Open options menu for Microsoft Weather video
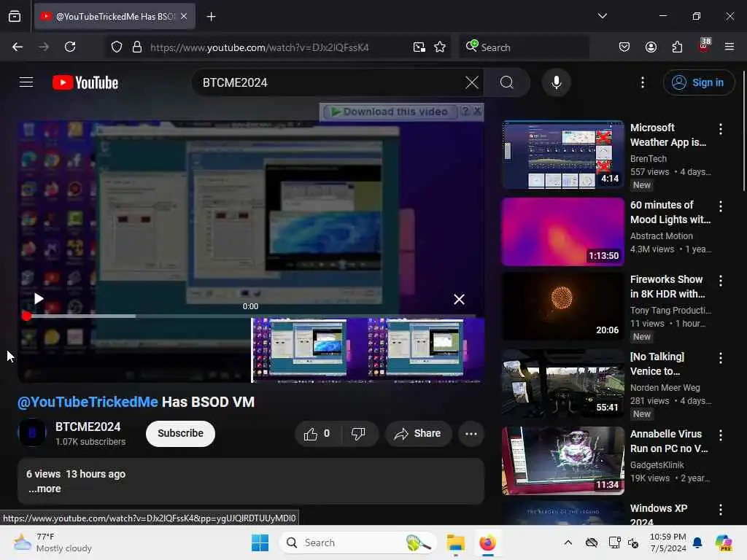Viewport: 747px width, 560px height. click(x=720, y=128)
